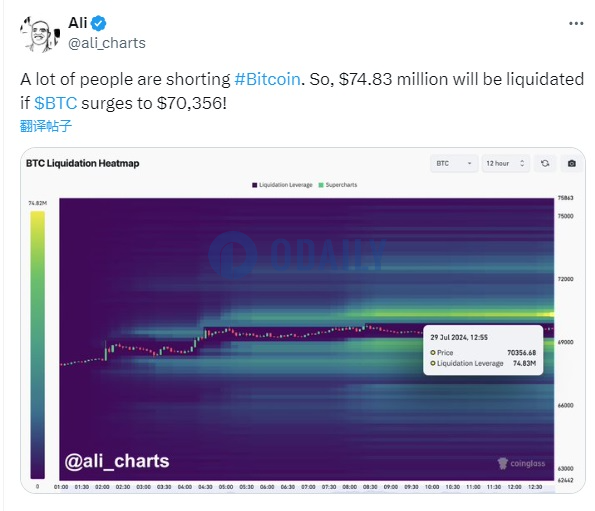Click the coinglass logo watermark
The width and height of the screenshot is (595, 511).
(521, 463)
